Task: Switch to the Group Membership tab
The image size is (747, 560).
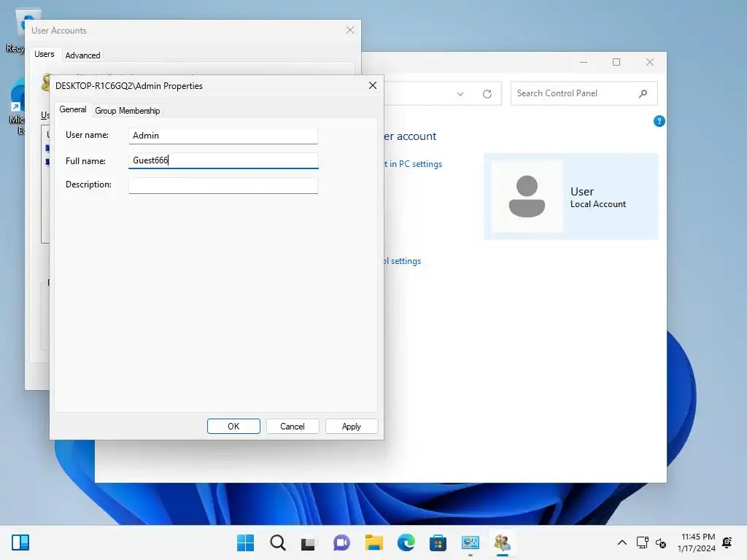Action: pyautogui.click(x=127, y=111)
